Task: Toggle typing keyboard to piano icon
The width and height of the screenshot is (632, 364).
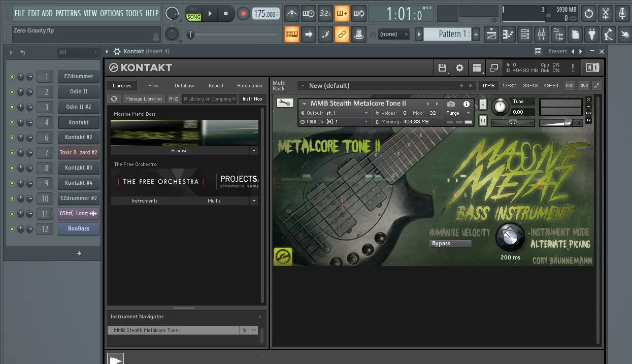Action: pos(291,35)
